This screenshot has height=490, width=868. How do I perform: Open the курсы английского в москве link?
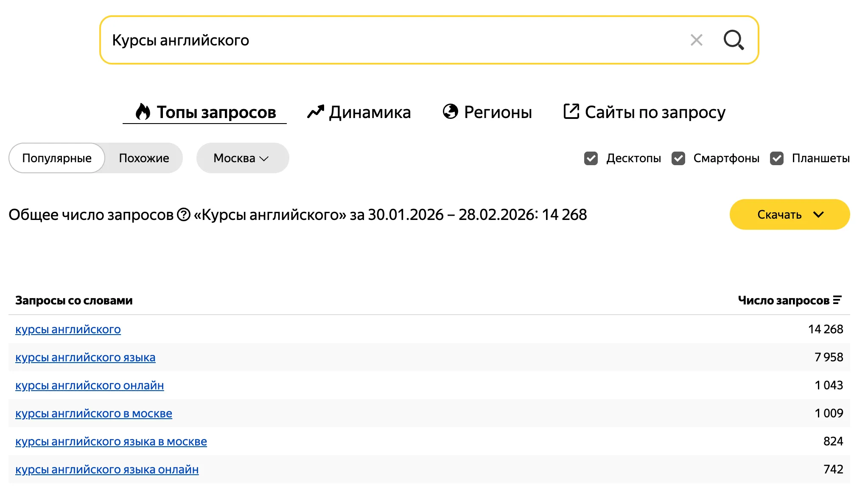[94, 413]
